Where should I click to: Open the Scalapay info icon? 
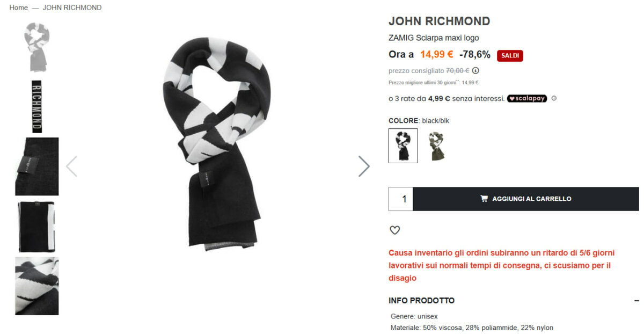[554, 98]
